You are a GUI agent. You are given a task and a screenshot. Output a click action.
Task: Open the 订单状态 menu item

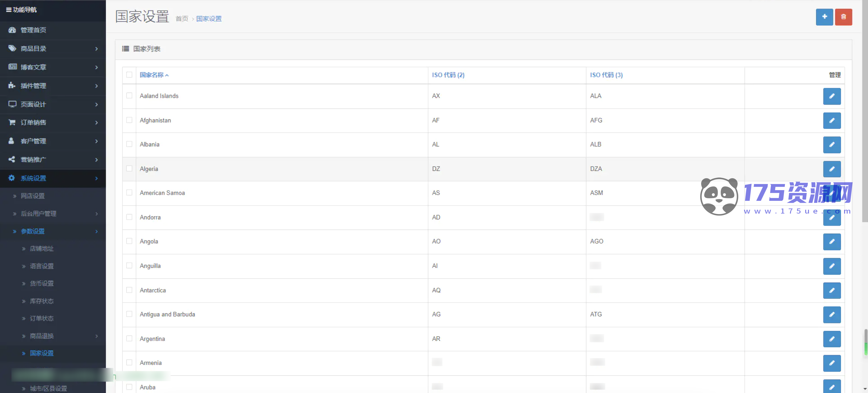tap(42, 318)
